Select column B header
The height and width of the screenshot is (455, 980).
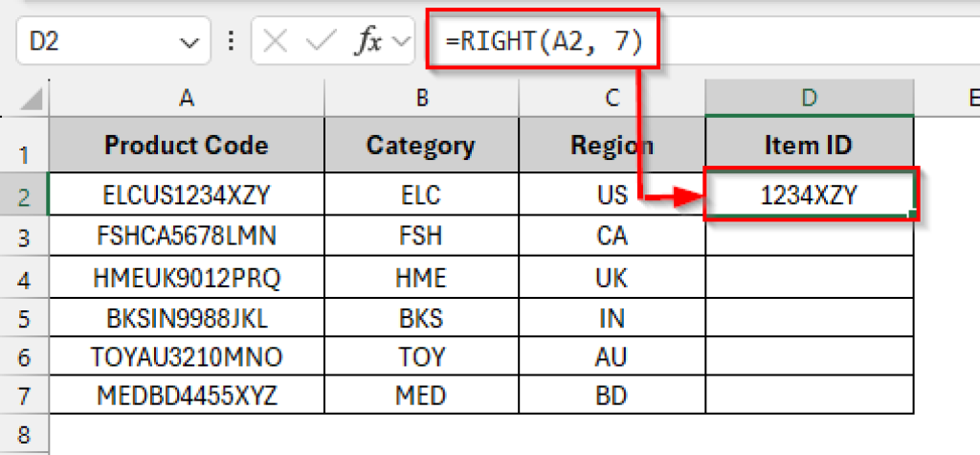(x=420, y=97)
